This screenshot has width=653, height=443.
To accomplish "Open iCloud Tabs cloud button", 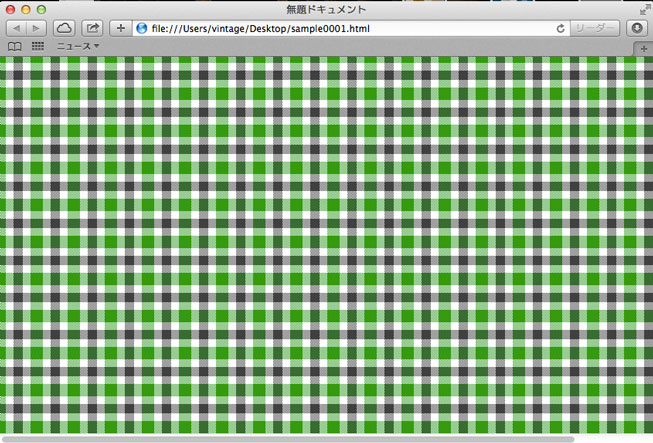I will [x=64, y=28].
